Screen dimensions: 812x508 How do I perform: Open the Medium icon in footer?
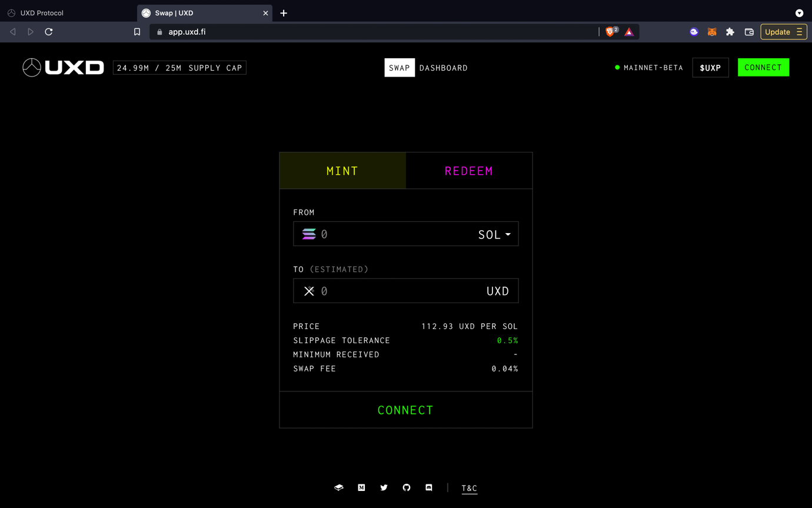361,487
